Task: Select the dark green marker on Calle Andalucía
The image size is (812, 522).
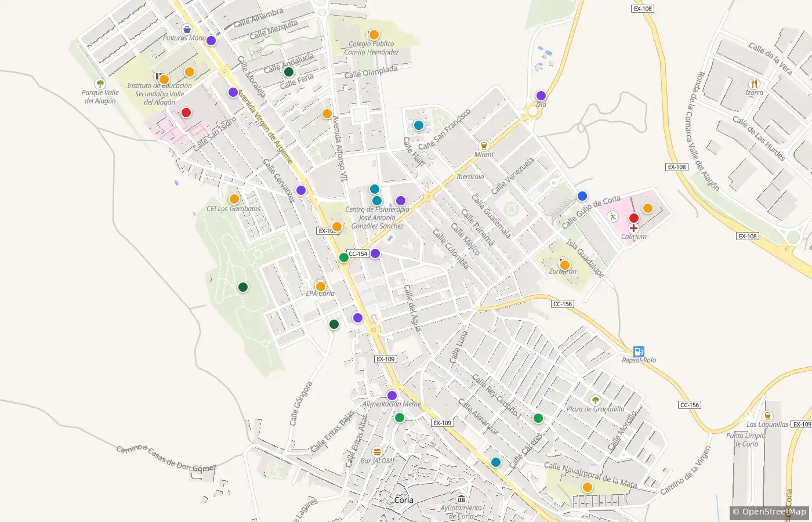Action: pos(289,72)
